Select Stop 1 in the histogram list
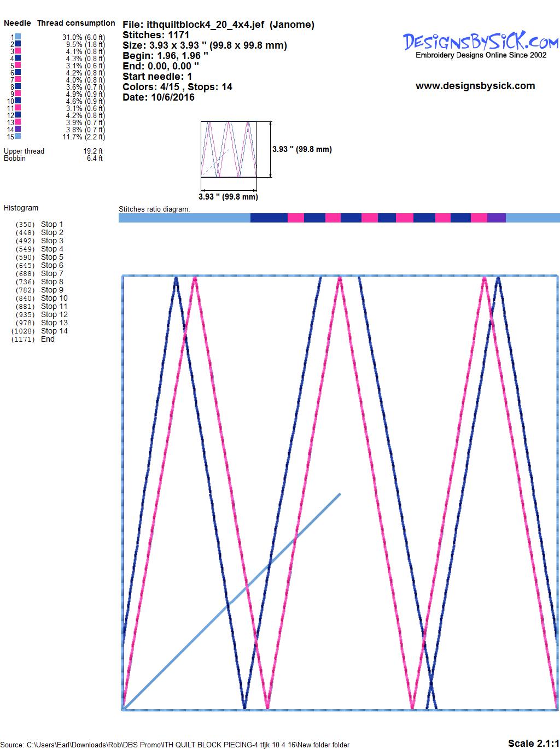560x749 pixels. point(52,224)
